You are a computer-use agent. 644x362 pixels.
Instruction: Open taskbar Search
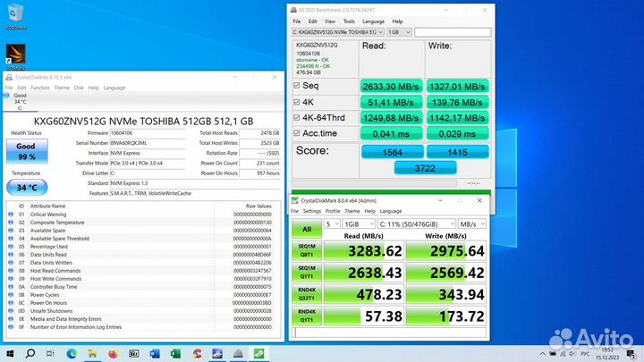[x=30, y=353]
